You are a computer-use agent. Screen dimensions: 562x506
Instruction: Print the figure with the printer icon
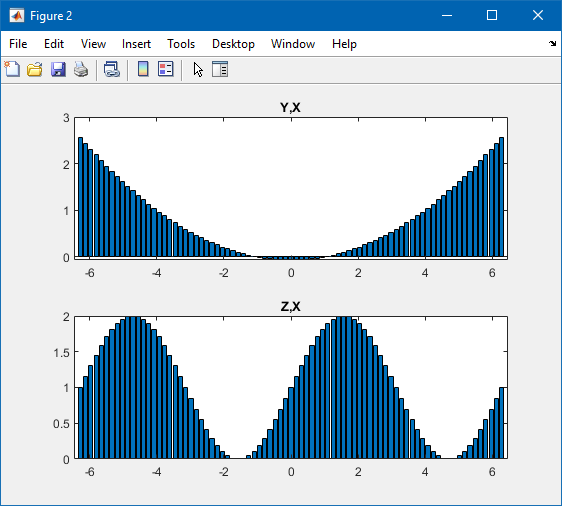[x=81, y=69]
